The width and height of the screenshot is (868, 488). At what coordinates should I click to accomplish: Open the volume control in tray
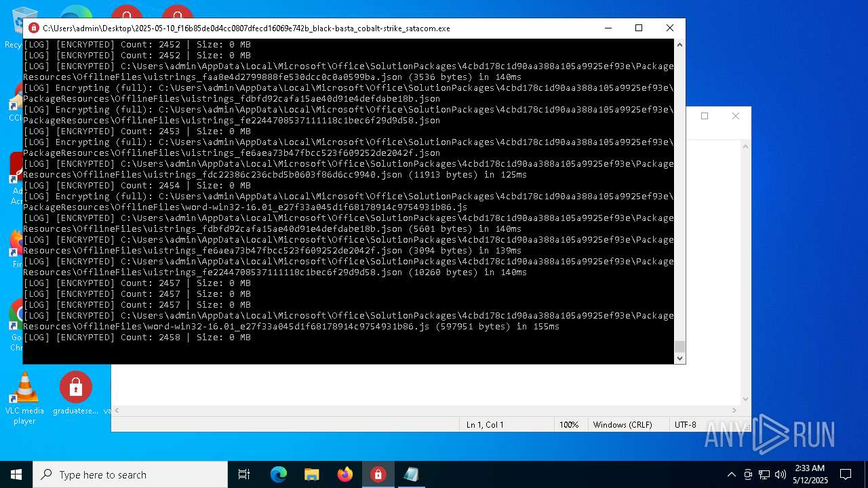point(781,474)
